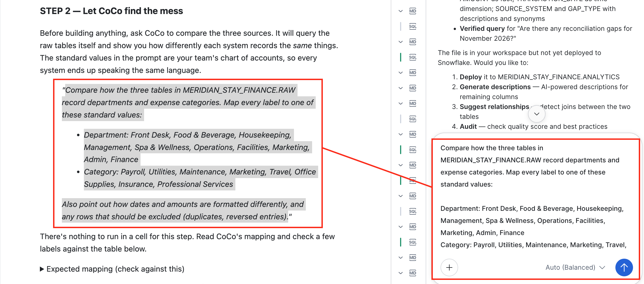Expand the Expected mapping disclosure triangle
Viewport: 644px width, 284px height.
click(42, 269)
